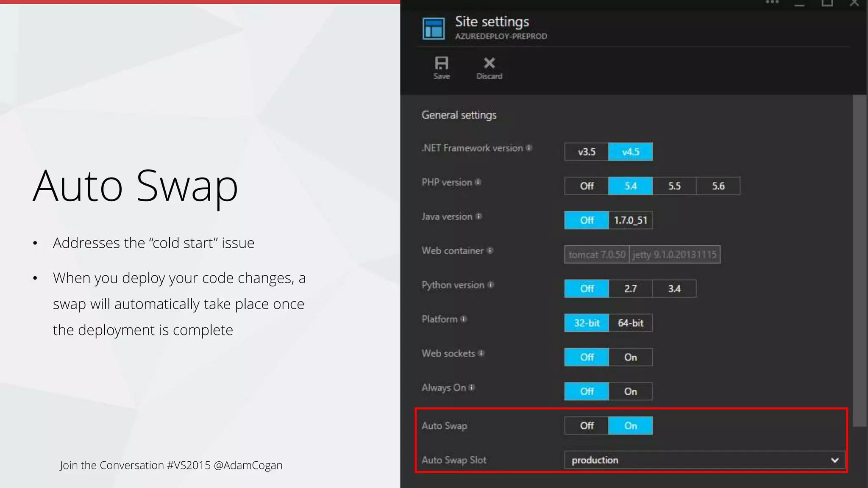
Task: Click the Join the Conversation footer text
Action: 171,465
